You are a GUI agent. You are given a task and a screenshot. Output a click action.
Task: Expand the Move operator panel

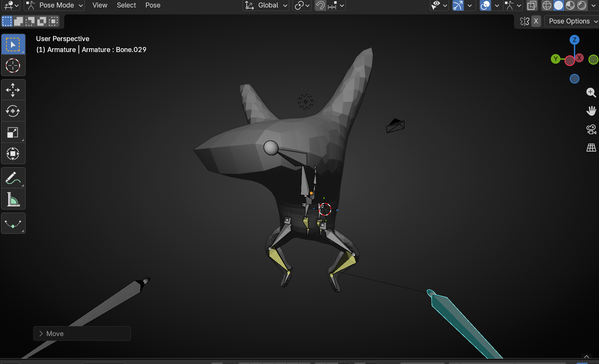click(82, 334)
